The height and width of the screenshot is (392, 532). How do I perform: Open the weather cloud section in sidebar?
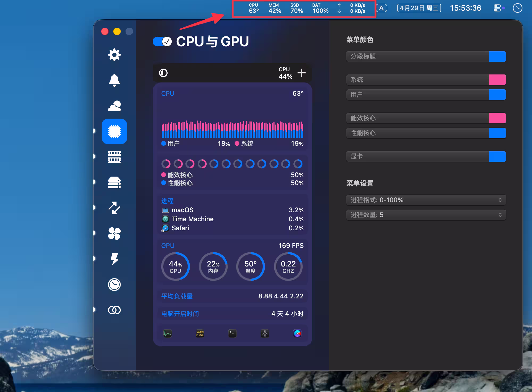pyautogui.click(x=114, y=106)
